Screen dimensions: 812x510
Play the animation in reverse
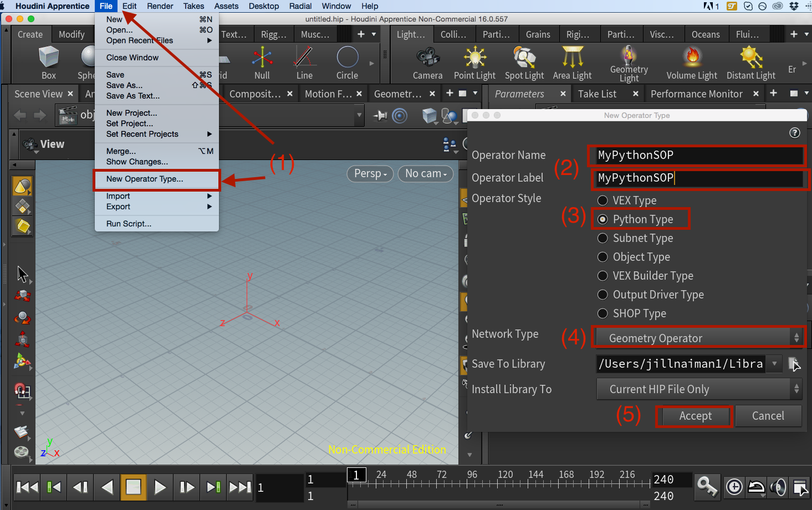click(107, 487)
